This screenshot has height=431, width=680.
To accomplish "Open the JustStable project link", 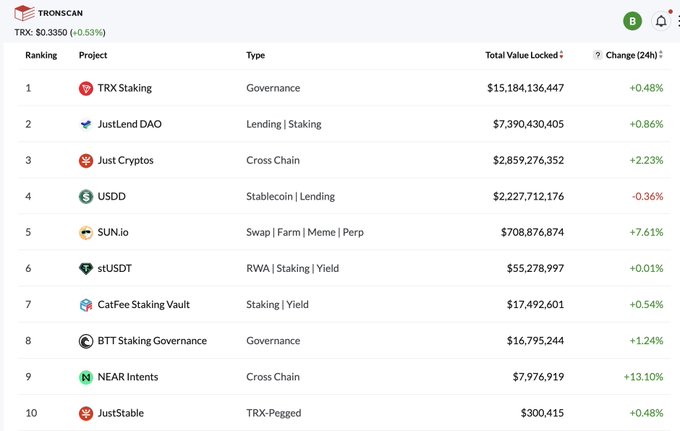I will point(121,413).
